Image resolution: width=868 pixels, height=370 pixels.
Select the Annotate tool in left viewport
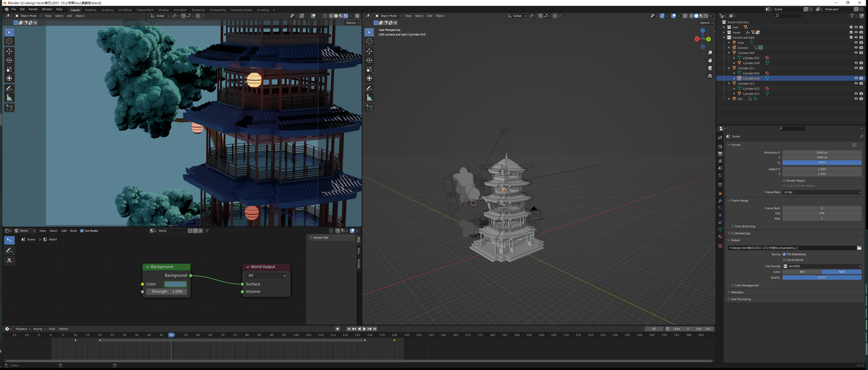pyautogui.click(x=9, y=89)
